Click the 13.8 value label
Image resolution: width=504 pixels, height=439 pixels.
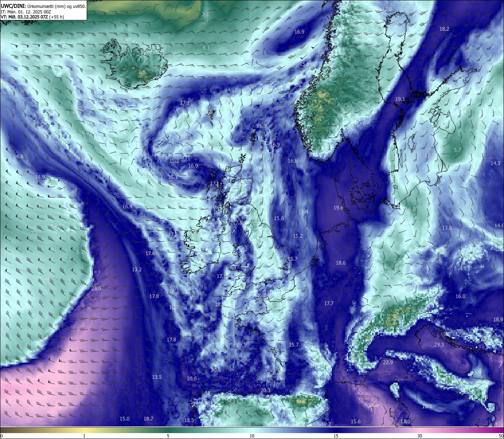click(447, 228)
